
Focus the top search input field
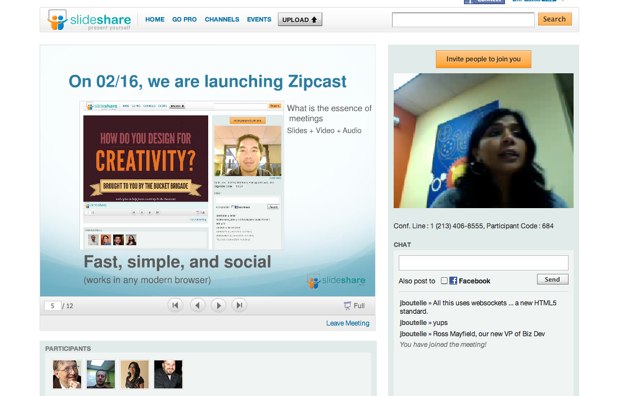click(463, 19)
